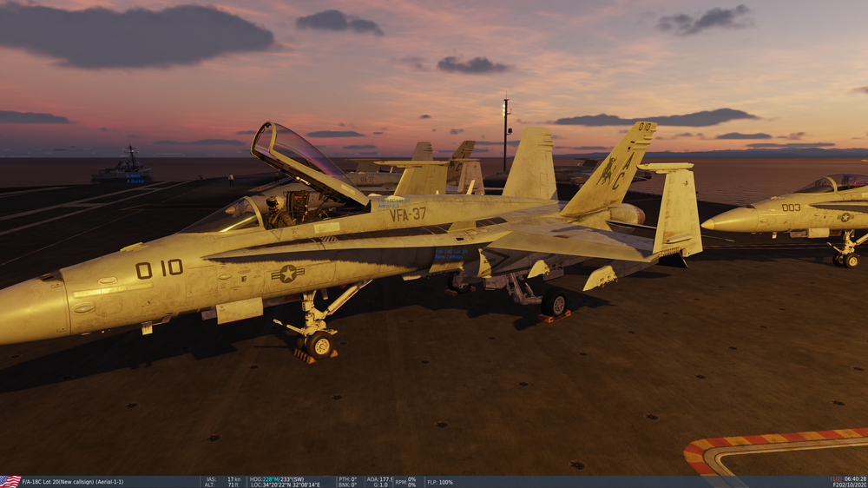Screen dimensions: 868x488
Task: Click the 'F/A-18C Lot 20(New callsign) (Aerial-1-1)' unit name
Action: pyautogui.click(x=73, y=482)
